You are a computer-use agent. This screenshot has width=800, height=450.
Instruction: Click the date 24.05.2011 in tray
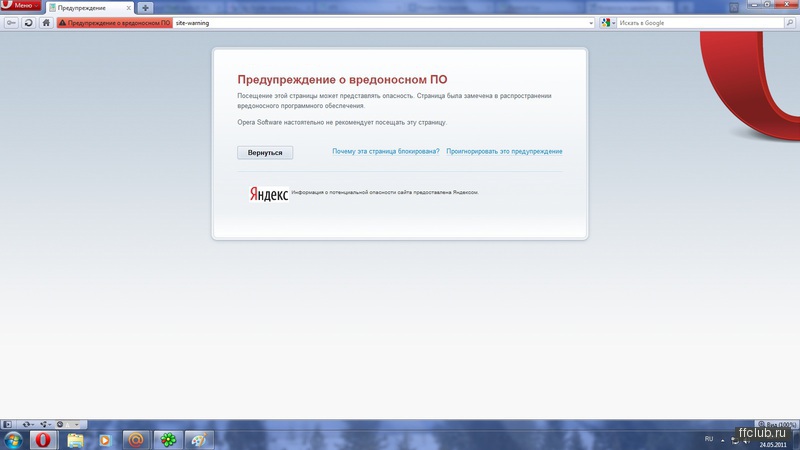[x=772, y=445]
